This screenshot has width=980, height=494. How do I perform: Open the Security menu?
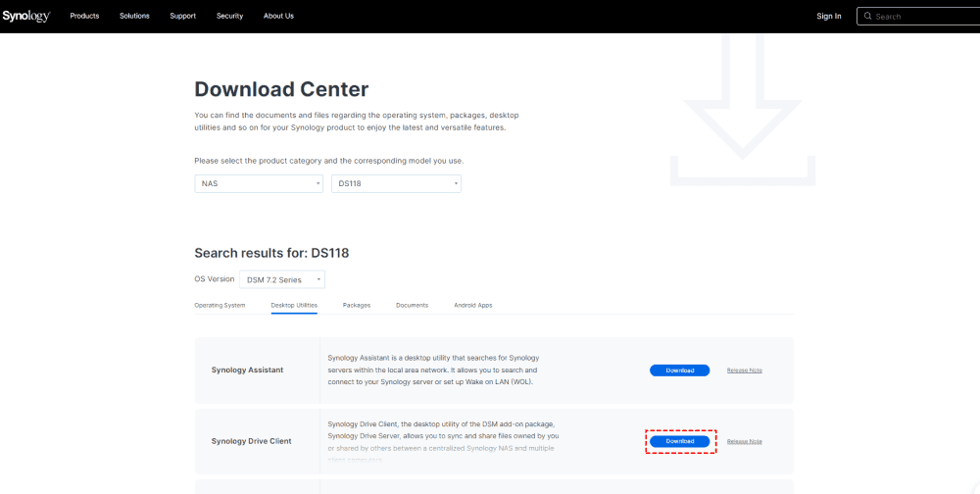click(x=230, y=17)
